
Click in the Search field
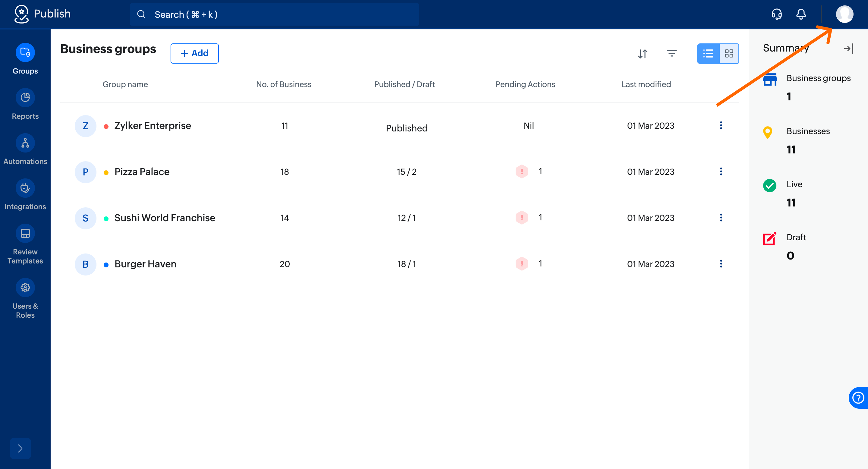274,14
